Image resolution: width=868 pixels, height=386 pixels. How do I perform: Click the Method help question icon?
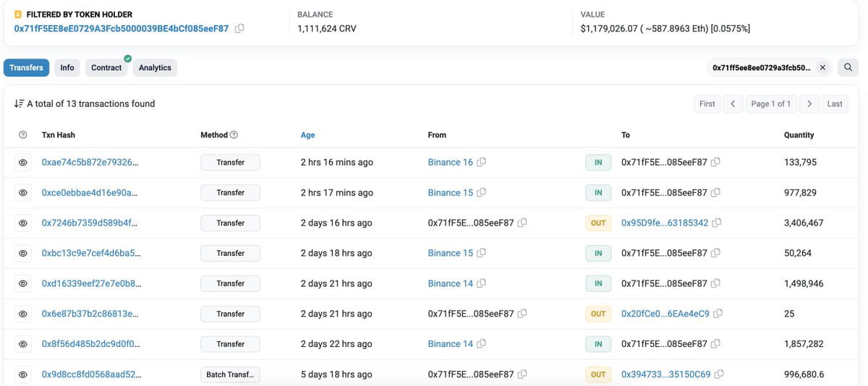234,135
